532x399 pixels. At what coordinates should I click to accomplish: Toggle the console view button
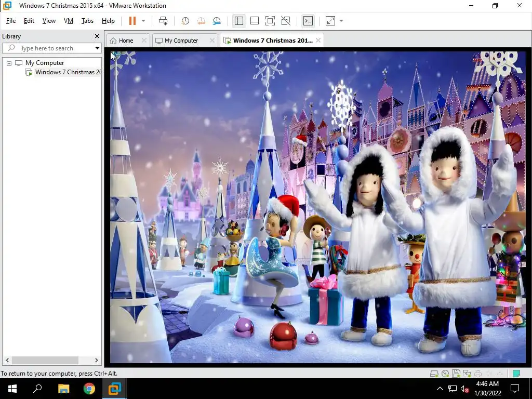(308, 21)
